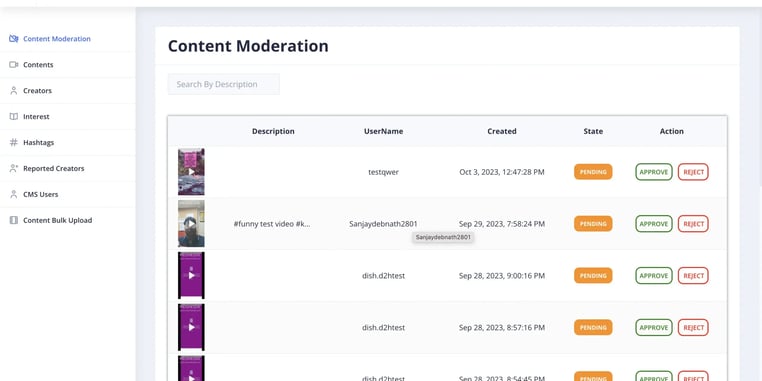Click dish.d2htest in 8:57:16 PM row
The width and height of the screenshot is (762, 381).
[383, 328]
